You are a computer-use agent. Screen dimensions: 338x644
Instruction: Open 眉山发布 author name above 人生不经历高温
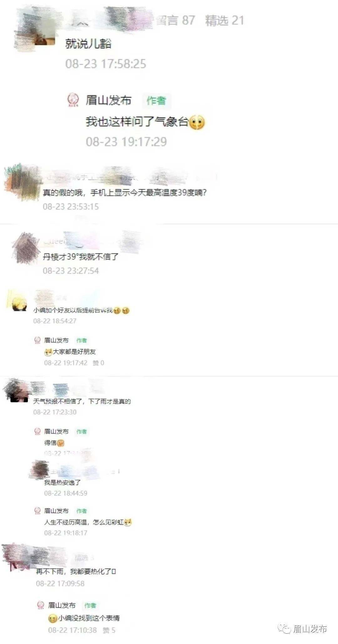click(x=56, y=511)
